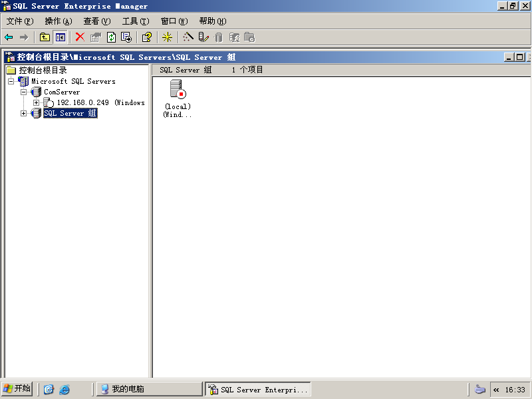Collapse the ComServer group node
Viewport: 532px width, 399px height.
[x=23, y=92]
